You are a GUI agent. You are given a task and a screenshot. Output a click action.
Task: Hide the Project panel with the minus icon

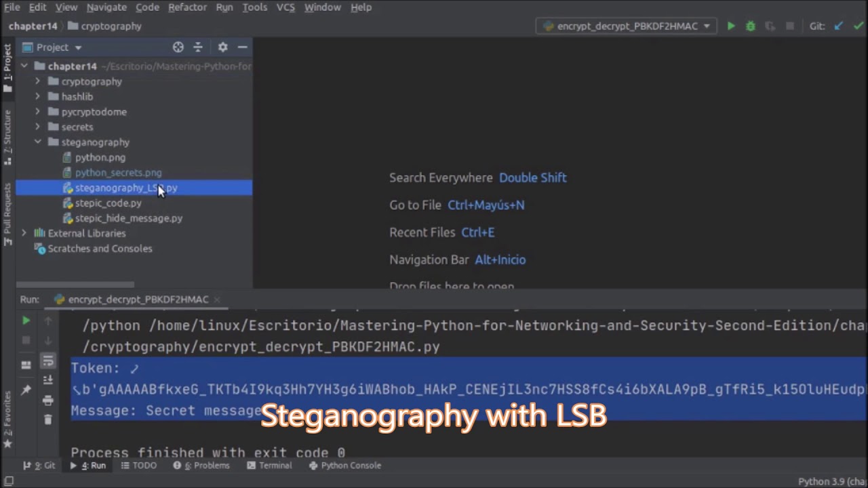[242, 47]
